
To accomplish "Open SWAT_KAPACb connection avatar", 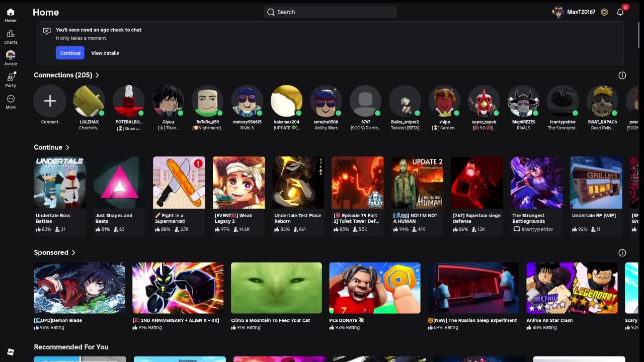I will 602,101.
